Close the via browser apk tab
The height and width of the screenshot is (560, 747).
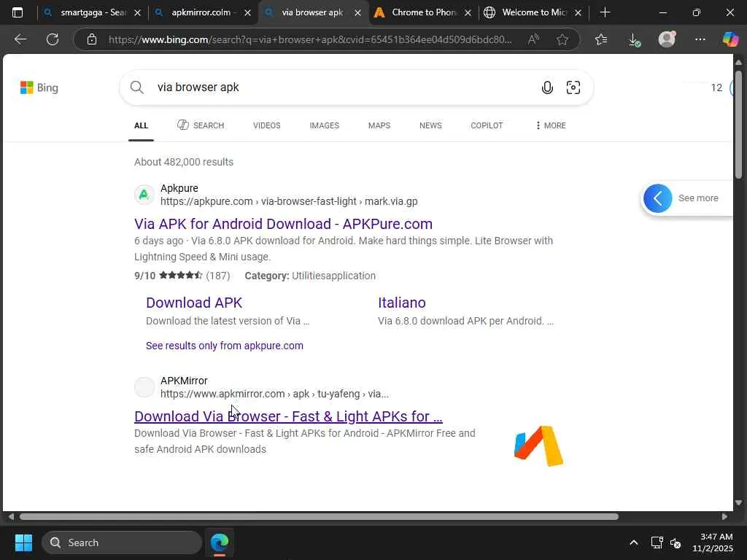[357, 13]
